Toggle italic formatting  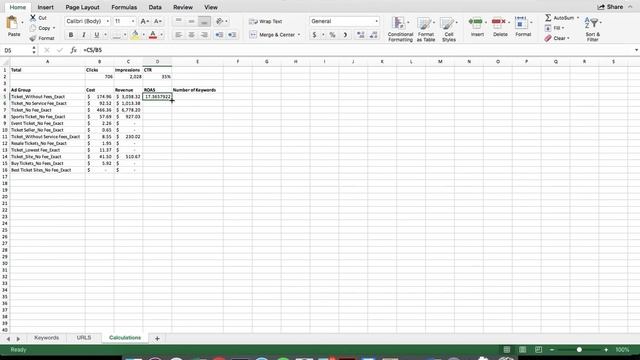pyautogui.click(x=84, y=35)
